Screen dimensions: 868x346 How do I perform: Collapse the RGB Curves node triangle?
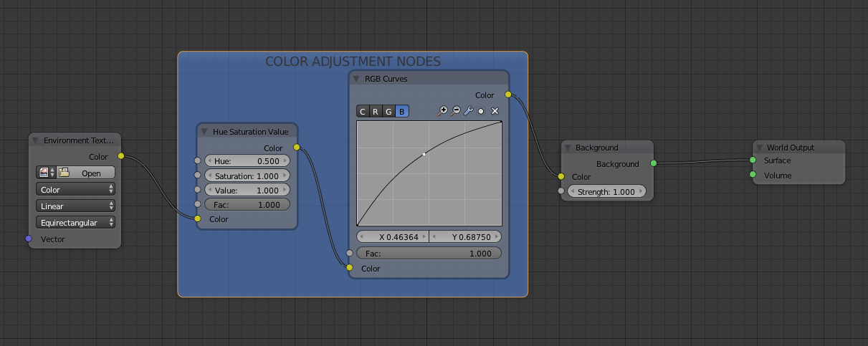(356, 79)
